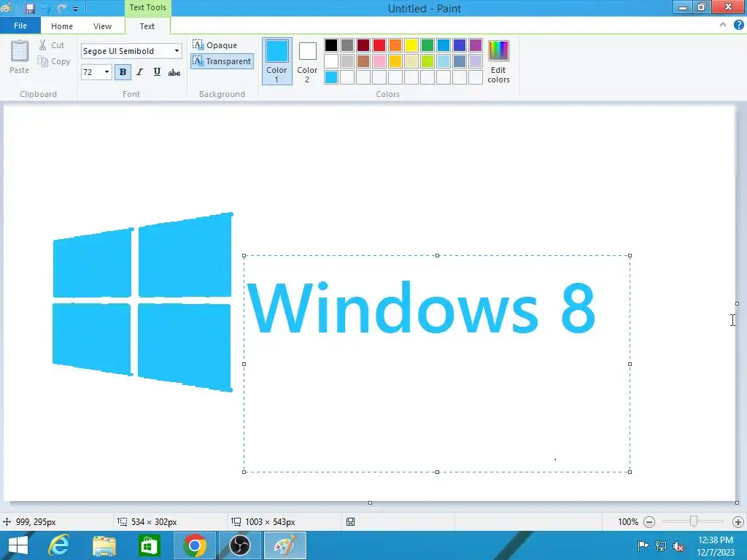Open the Quick Access Toolbar customize arrow
Image resolution: width=747 pixels, height=560 pixels.
tap(75, 9)
